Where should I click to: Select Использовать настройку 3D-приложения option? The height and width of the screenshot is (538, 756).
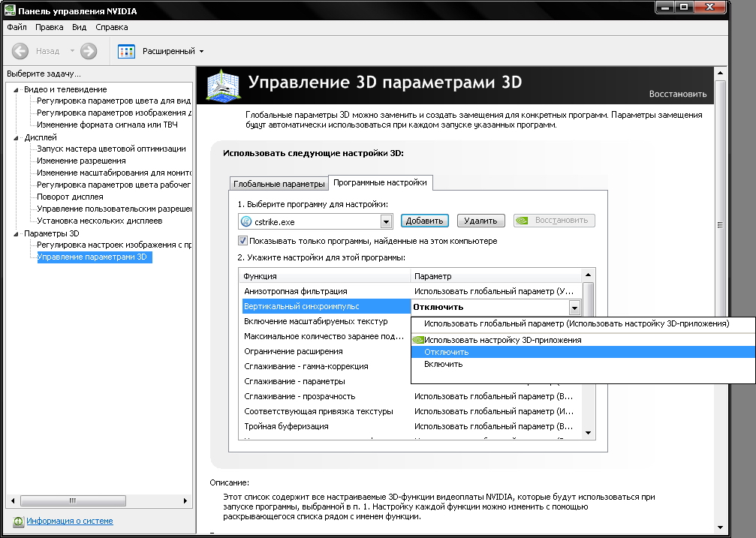click(583, 341)
